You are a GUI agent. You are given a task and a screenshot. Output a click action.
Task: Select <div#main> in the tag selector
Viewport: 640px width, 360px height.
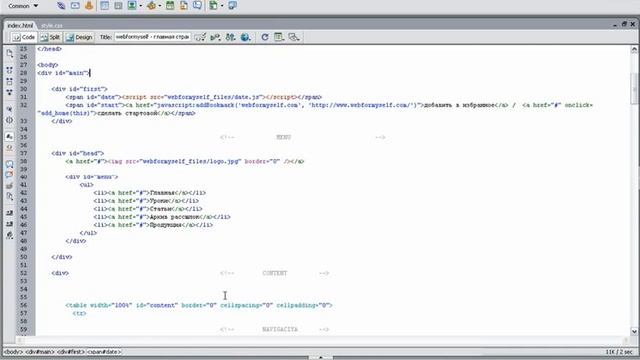(40, 352)
